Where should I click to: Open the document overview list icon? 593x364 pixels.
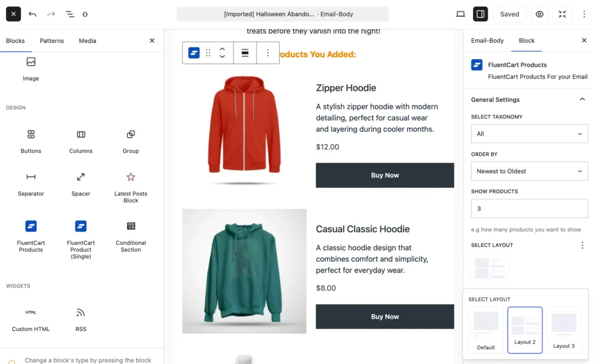70,14
